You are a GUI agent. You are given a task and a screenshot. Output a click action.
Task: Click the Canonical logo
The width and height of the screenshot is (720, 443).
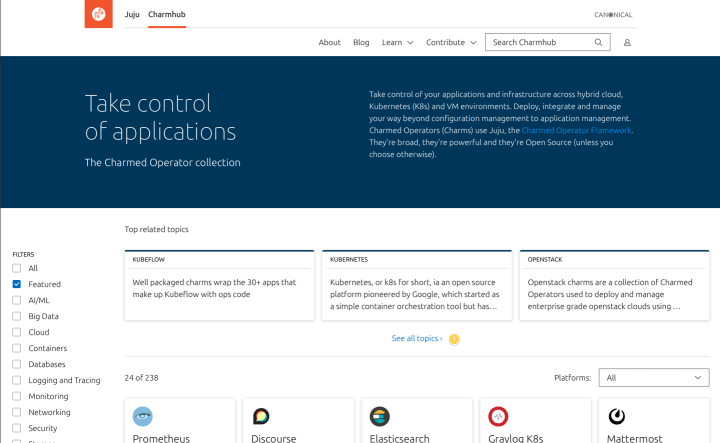coord(613,15)
